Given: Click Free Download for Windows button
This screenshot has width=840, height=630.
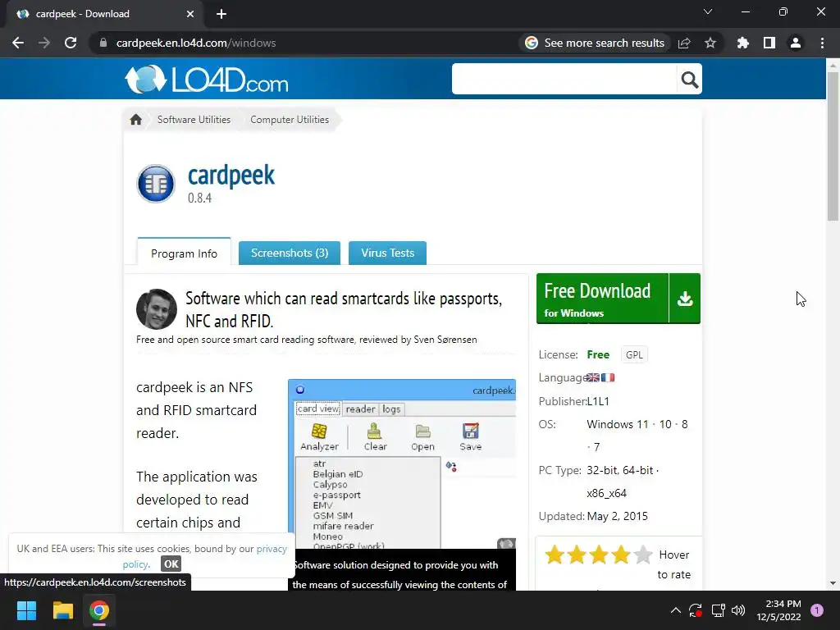Looking at the screenshot, I should tap(603, 299).
